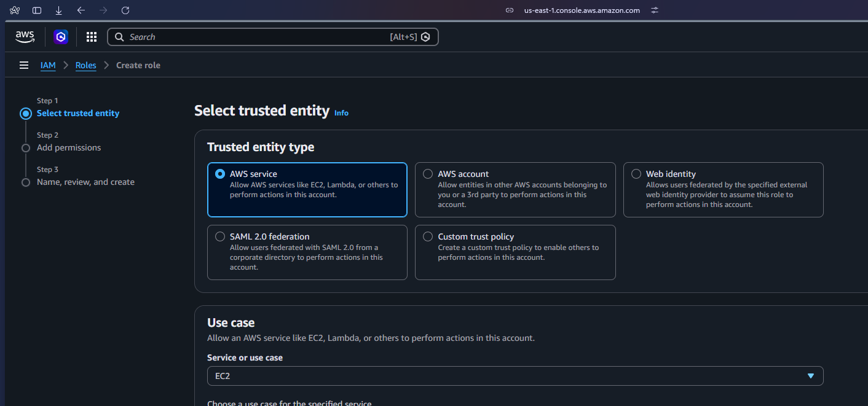Choose Custom trust policy option
Screen dimensions: 868x406
428,236
